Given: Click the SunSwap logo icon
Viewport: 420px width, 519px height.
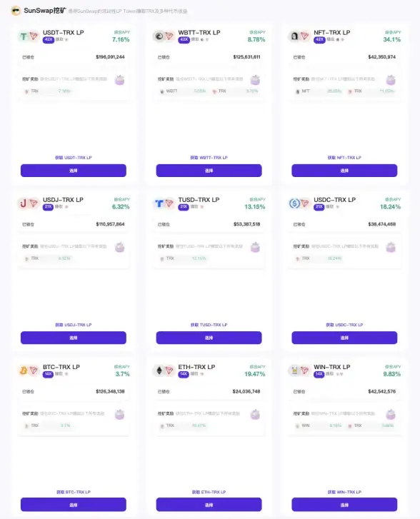Looking at the screenshot, I should pos(16,11).
